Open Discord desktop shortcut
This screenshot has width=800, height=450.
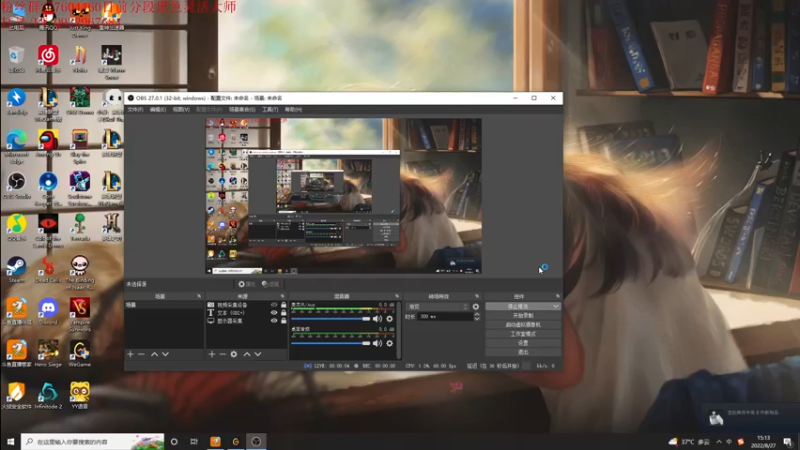48,312
